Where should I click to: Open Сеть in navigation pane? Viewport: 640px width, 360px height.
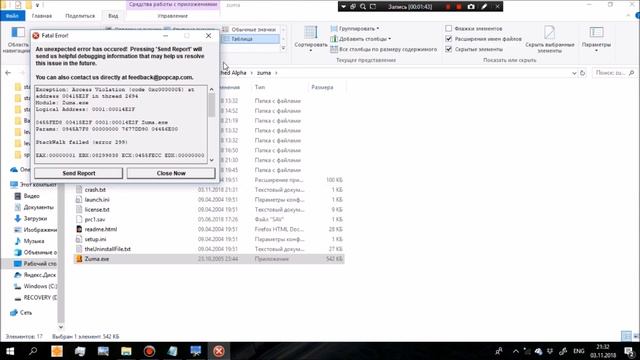pyautogui.click(x=25, y=313)
